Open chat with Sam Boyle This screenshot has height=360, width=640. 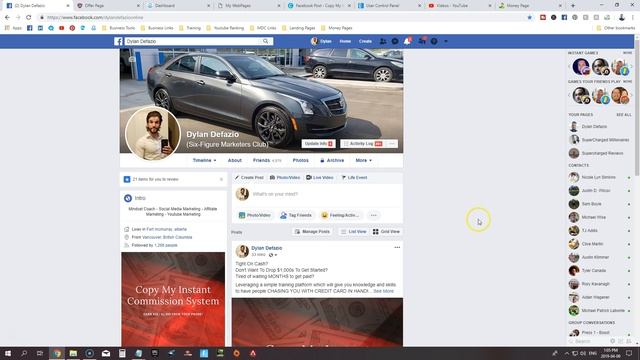599,204
